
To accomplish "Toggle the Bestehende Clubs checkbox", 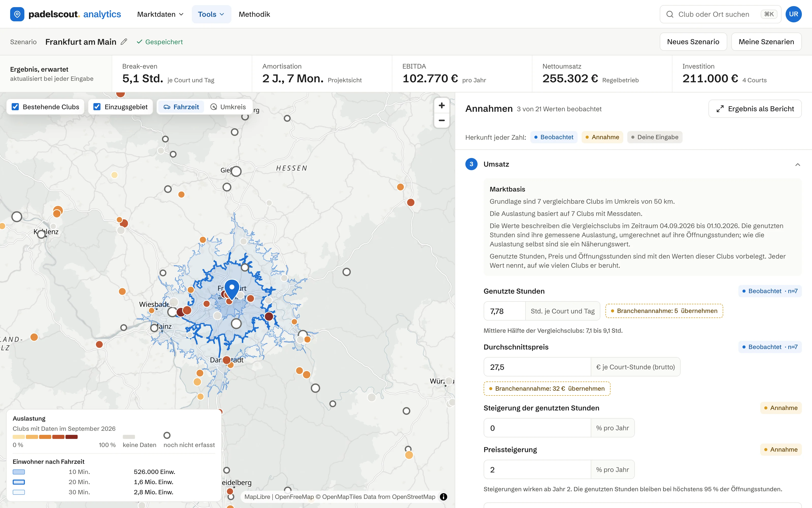I will pos(15,107).
